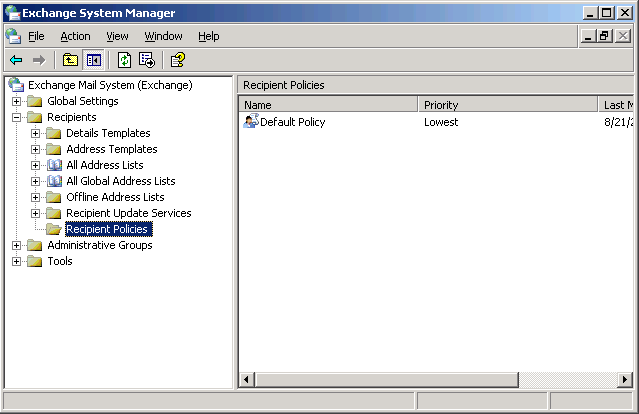
Task: Expand the Details Templates node
Action: [35, 133]
